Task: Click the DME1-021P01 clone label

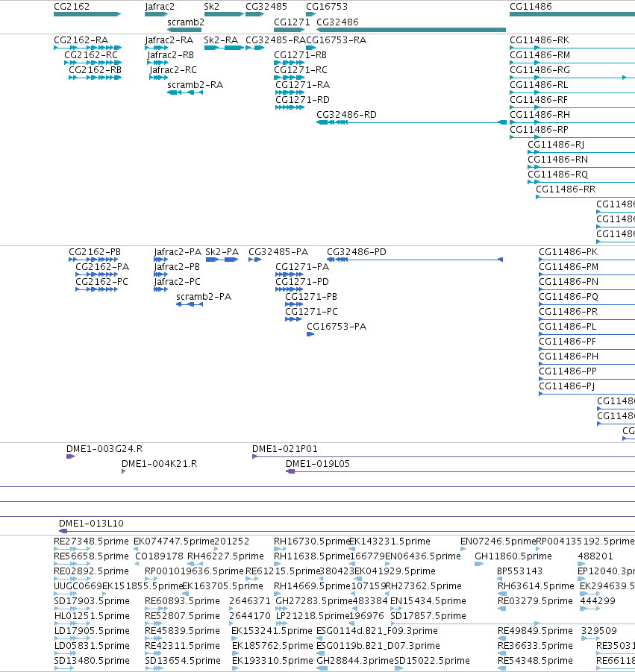Action: (285, 449)
